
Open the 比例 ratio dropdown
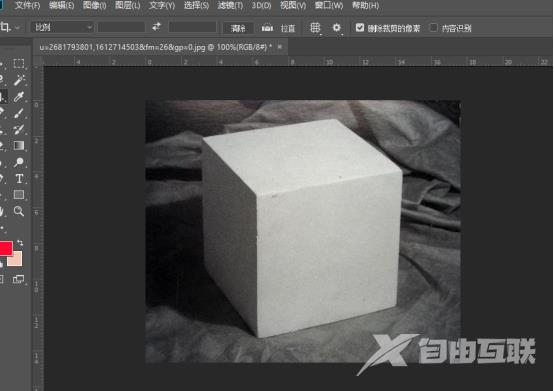coord(63,27)
